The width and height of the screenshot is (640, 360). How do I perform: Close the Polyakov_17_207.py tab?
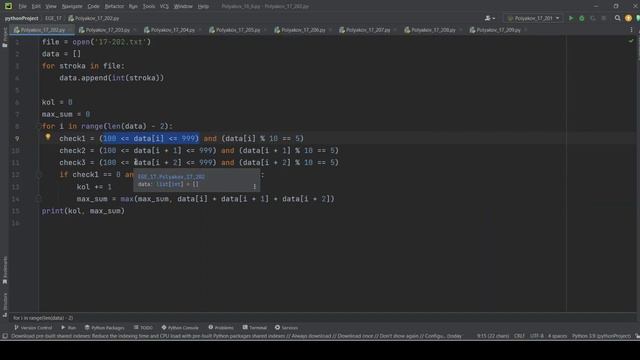pos(395,30)
